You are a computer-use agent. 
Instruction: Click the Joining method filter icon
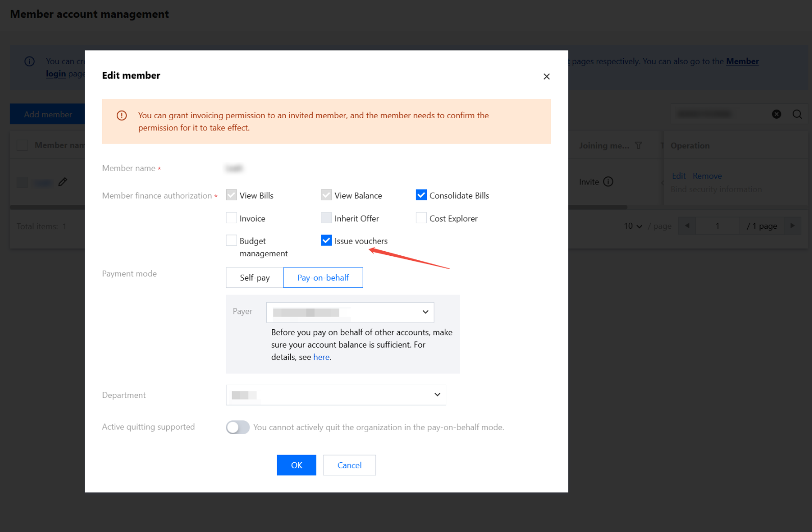638,146
